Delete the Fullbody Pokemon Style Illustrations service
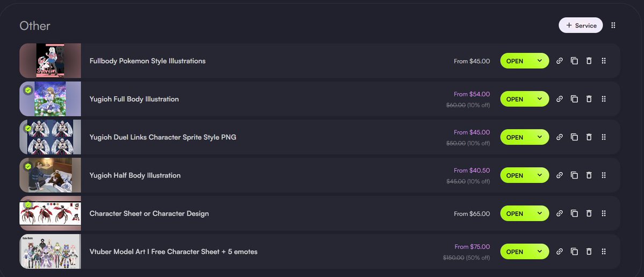Image resolution: width=644 pixels, height=277 pixels. point(589,61)
